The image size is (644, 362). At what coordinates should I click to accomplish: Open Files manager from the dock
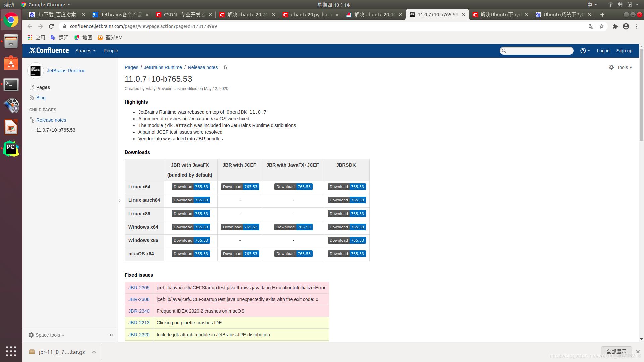(x=11, y=41)
